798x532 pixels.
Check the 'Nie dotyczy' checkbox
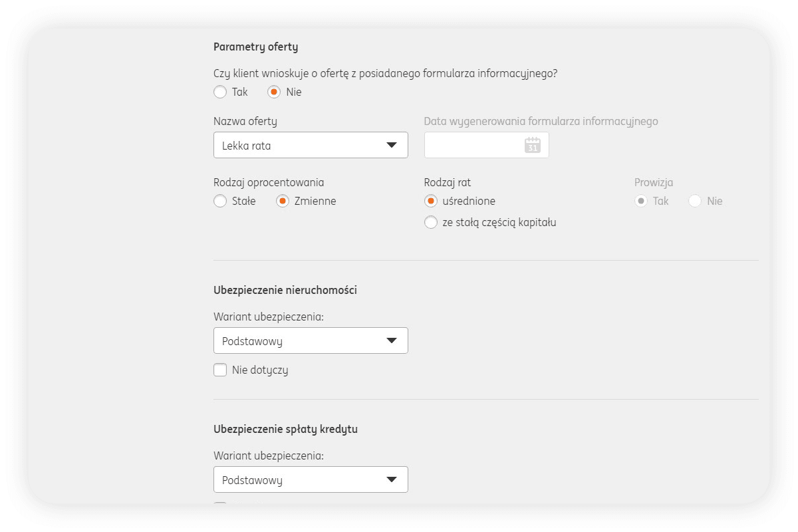pos(220,370)
